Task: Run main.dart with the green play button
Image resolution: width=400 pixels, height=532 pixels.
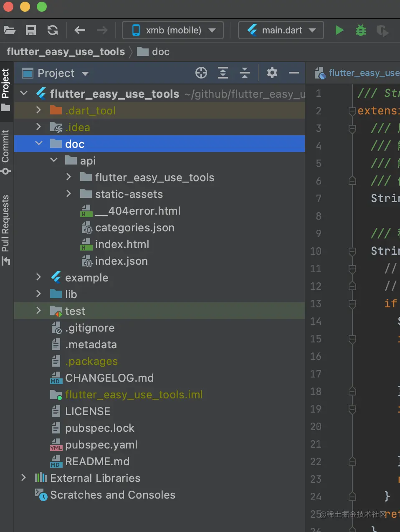Action: click(339, 30)
